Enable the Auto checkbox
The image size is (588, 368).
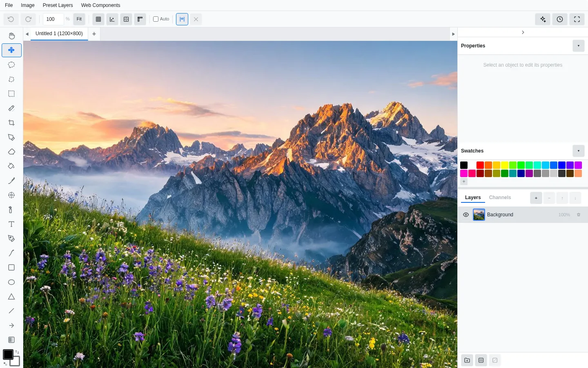pyautogui.click(x=156, y=19)
